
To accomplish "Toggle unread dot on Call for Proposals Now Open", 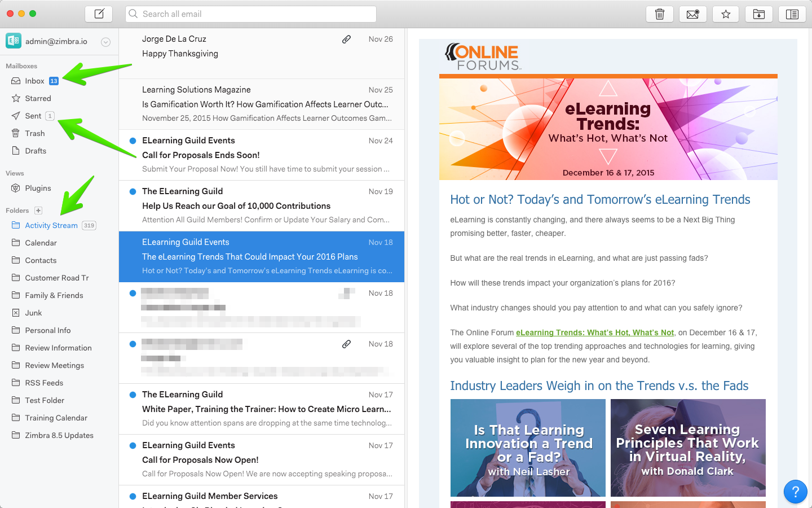I will (133, 445).
